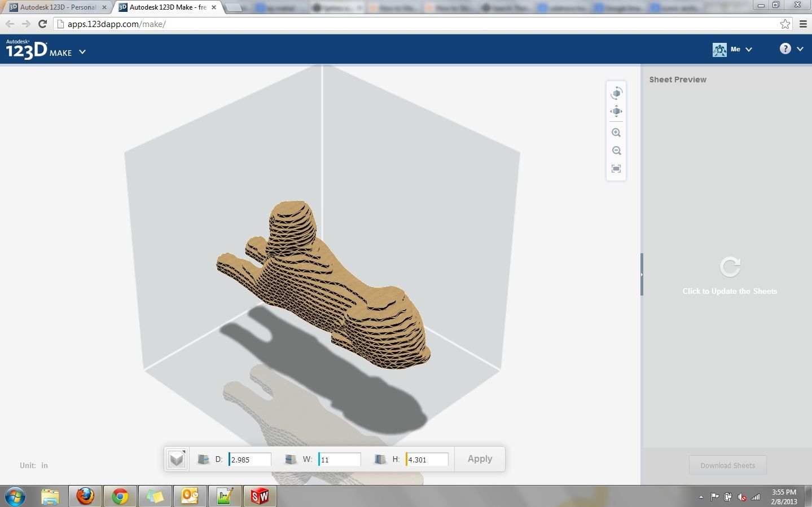The width and height of the screenshot is (812, 507).
Task: Click inside the W dimension field
Action: 339,459
